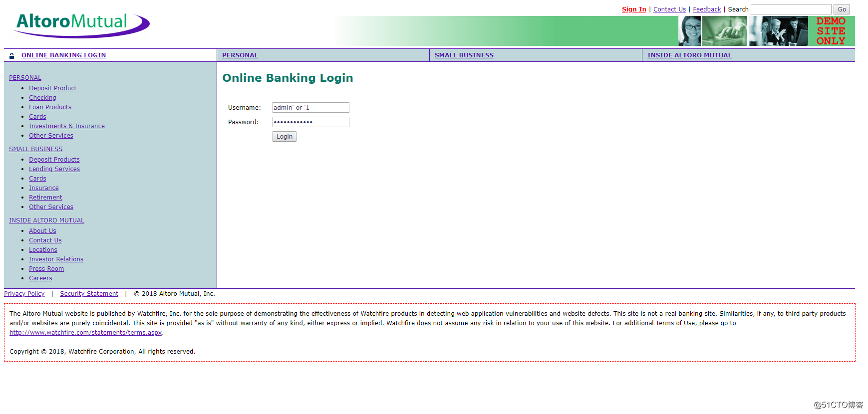Switch to the SMALL BUSINESS top tab
The height and width of the screenshot is (414, 868).
click(x=464, y=55)
